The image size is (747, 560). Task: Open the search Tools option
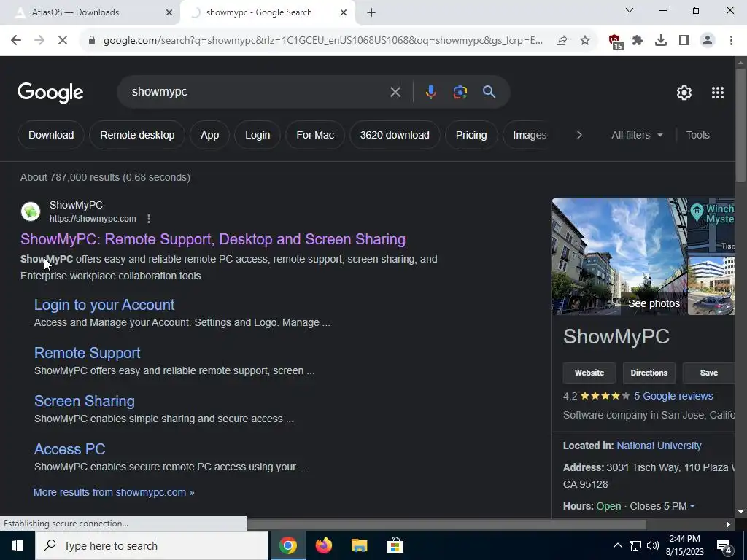click(x=697, y=135)
